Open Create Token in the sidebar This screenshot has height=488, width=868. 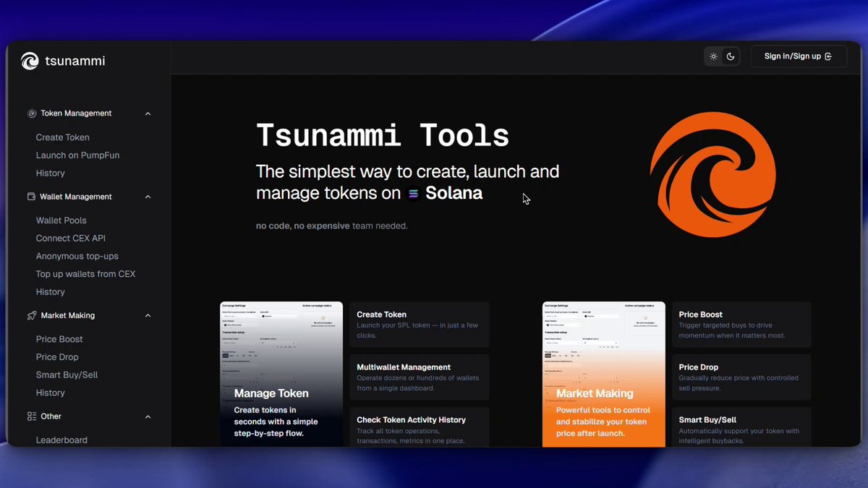(63, 137)
